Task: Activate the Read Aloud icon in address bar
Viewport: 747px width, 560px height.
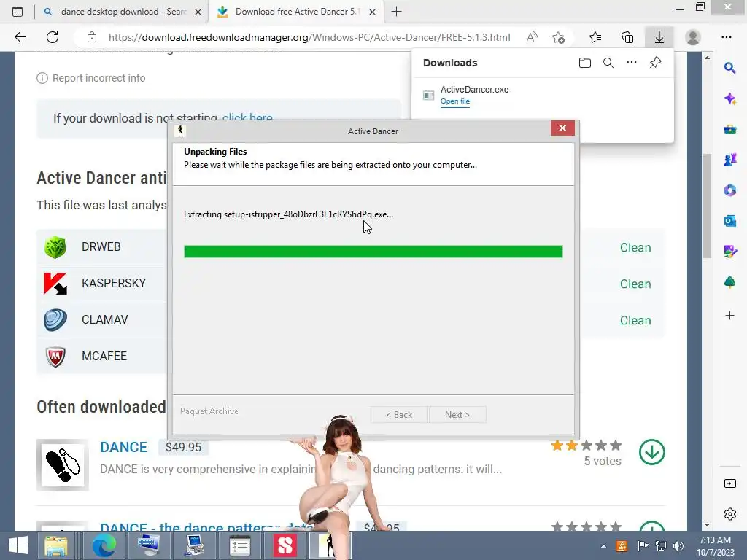Action: point(532,37)
